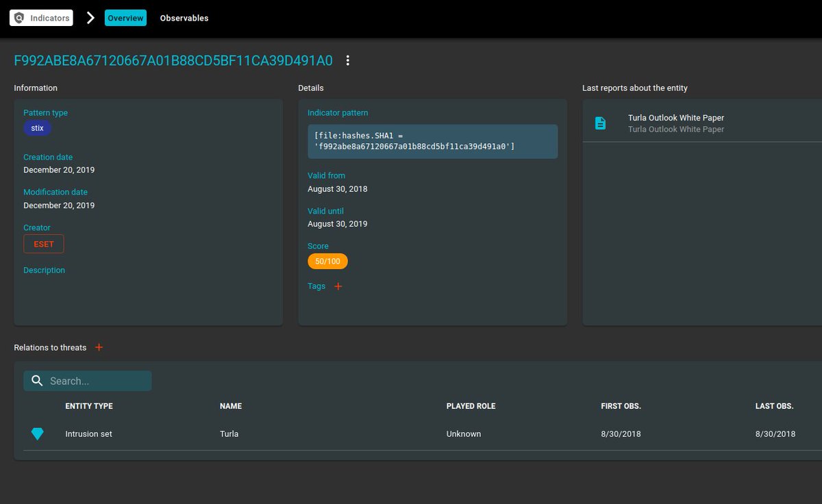The width and height of the screenshot is (822, 504).
Task: Click the Valid until date August 30, 2019
Action: 337,224
